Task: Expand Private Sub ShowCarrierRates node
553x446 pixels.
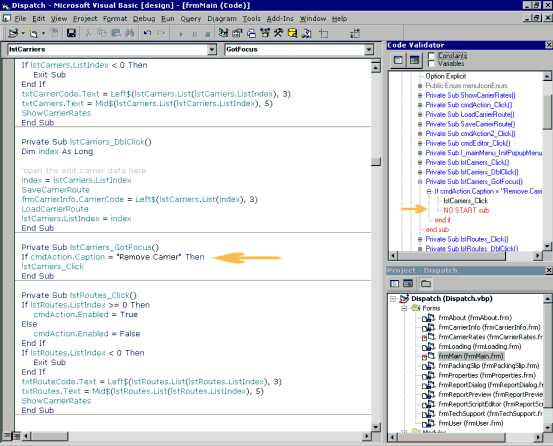Action: [x=420, y=95]
